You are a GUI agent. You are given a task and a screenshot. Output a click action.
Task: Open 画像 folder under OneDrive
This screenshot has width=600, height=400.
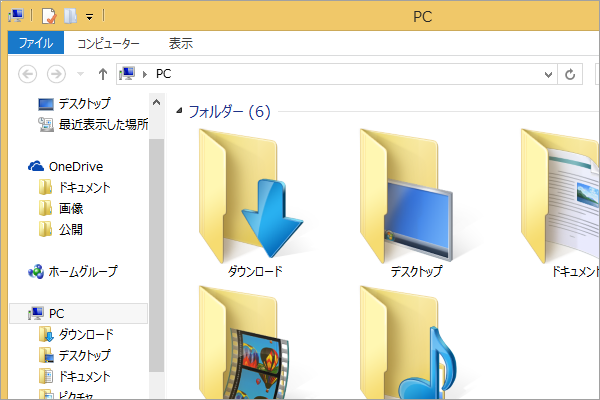tap(61, 209)
